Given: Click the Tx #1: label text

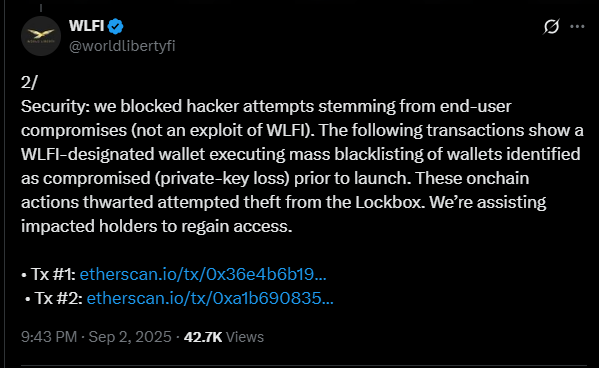Looking at the screenshot, I should click(53, 274).
